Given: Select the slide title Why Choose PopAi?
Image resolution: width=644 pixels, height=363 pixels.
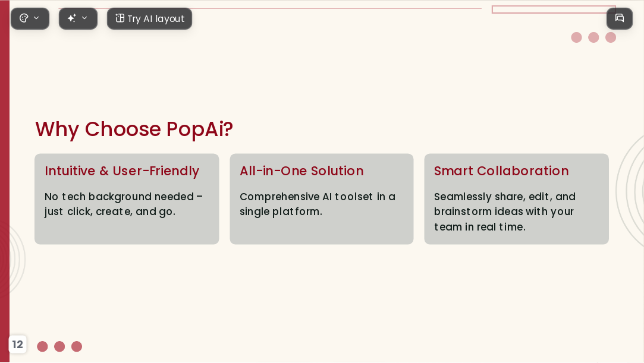Looking at the screenshot, I should 134,129.
